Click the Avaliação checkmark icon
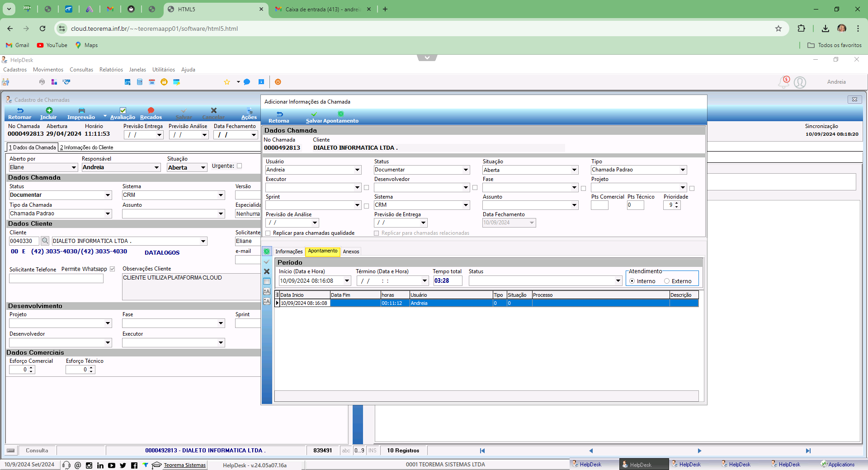The height and width of the screenshot is (470, 868). (x=123, y=110)
